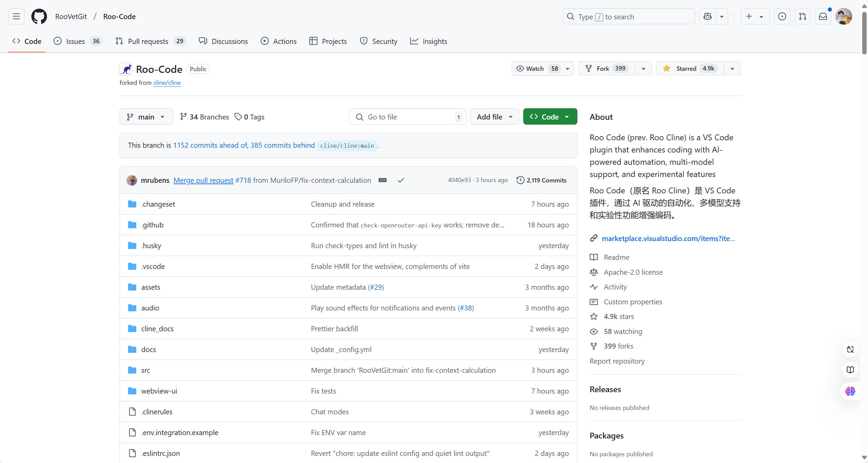Viewport: 868px width, 463px height.
Task: Click the Go to file search field
Action: 407,117
